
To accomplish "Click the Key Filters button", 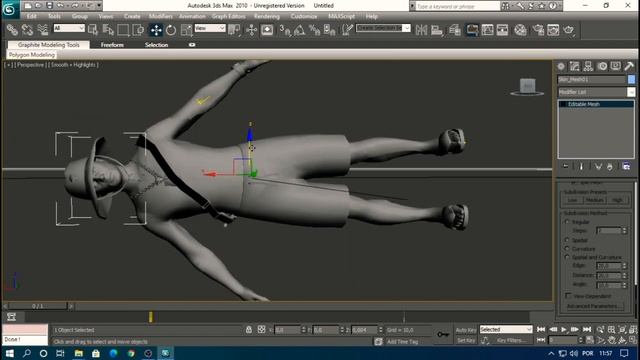I will pyautogui.click(x=511, y=340).
